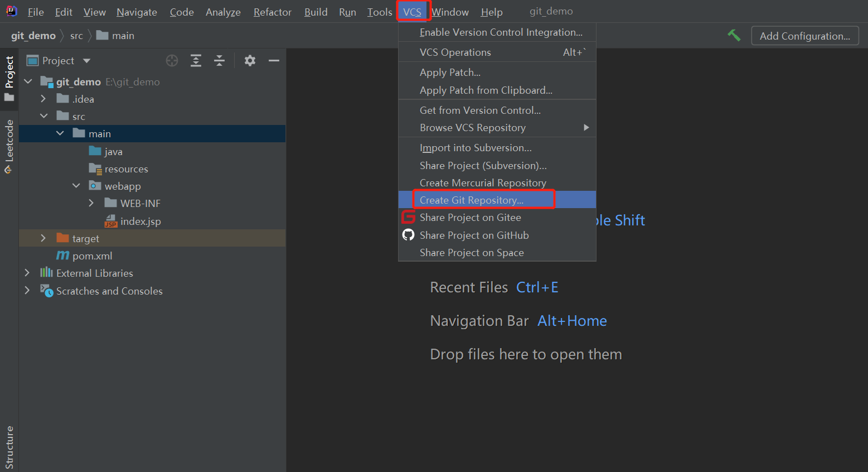Click the Select Opened File crosshair icon
Image resolution: width=868 pixels, height=472 pixels.
[172, 61]
